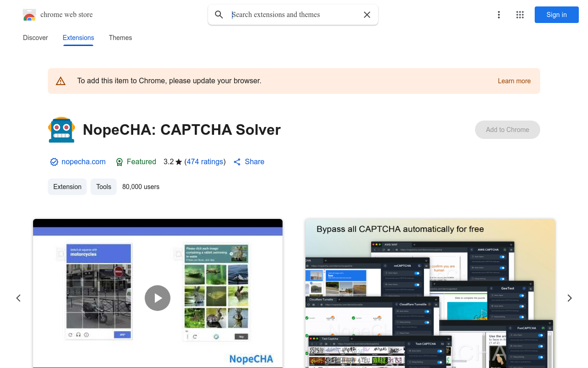Click the star rating icon
This screenshot has height=368, width=588.
[179, 162]
